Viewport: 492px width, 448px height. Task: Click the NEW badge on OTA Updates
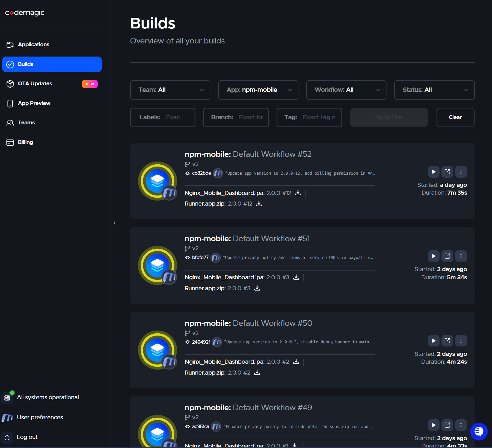[x=90, y=84]
